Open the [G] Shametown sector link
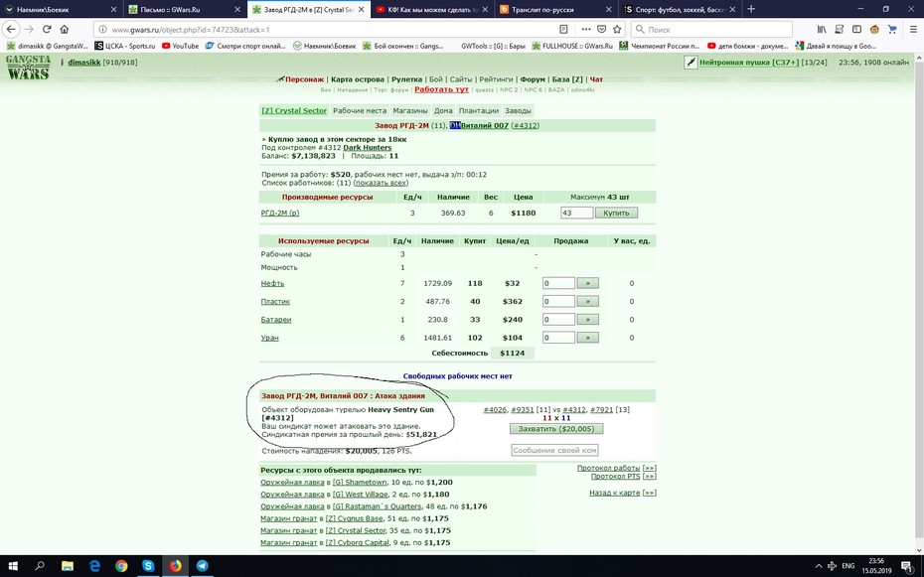The height and width of the screenshot is (577, 924). [x=360, y=482]
